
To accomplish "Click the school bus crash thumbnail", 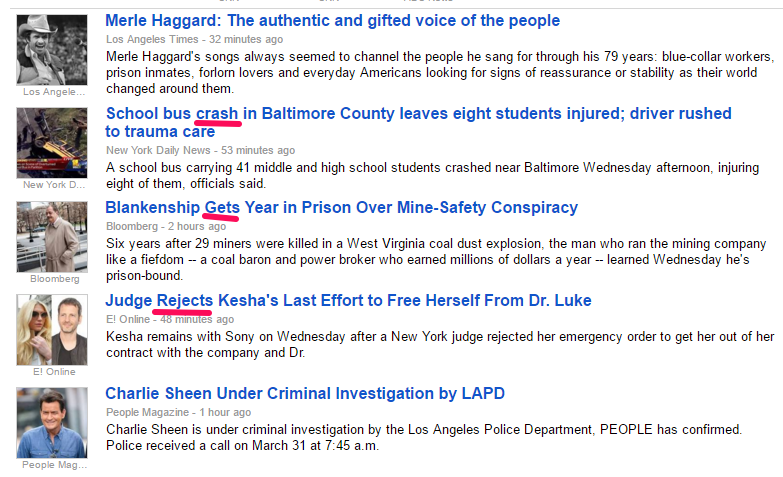I will (x=52, y=142).
